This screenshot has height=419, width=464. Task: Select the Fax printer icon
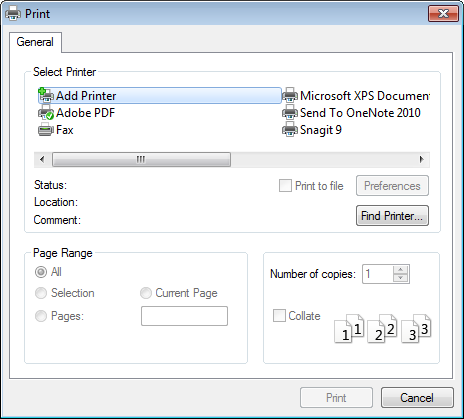46,130
